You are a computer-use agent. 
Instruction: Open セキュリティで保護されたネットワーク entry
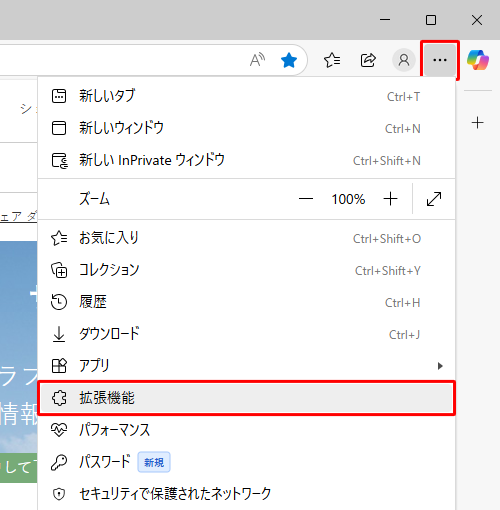(246, 494)
